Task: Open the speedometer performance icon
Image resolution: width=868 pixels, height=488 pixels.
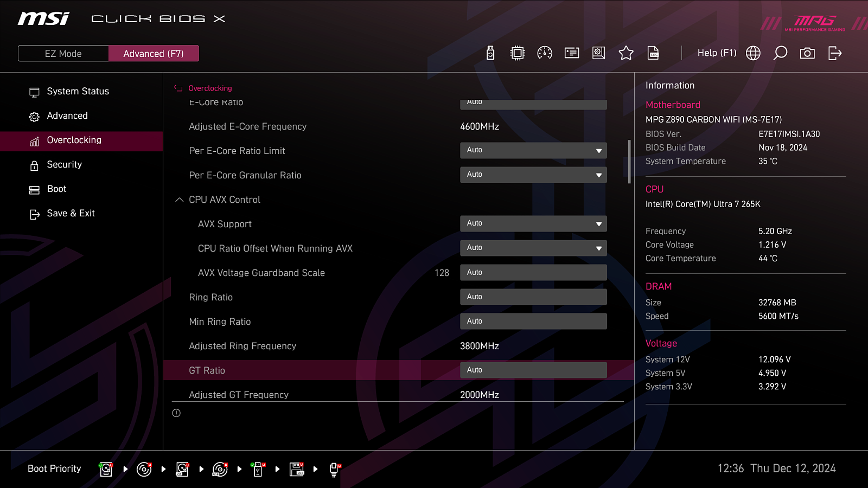Action: [545, 53]
